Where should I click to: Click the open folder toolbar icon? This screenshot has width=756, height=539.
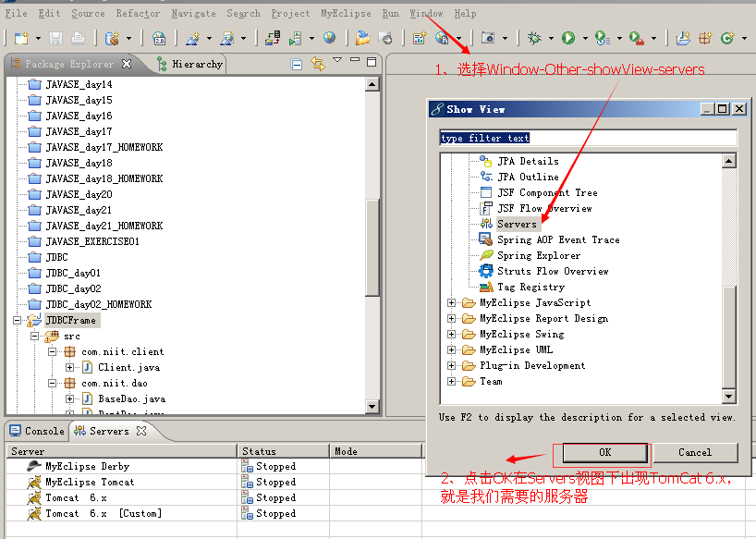pyautogui.click(x=362, y=38)
